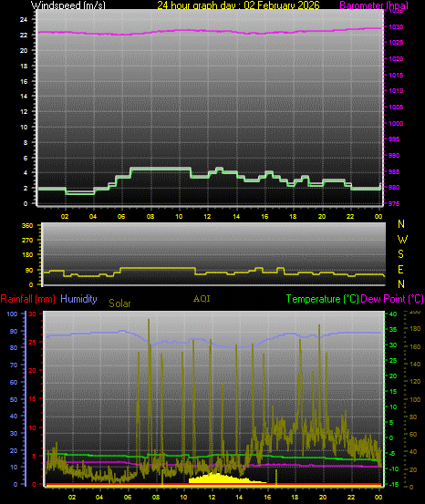Screen dimensions: 425x504
Task: Click the -15 temperature scale value
Action: tap(394, 484)
